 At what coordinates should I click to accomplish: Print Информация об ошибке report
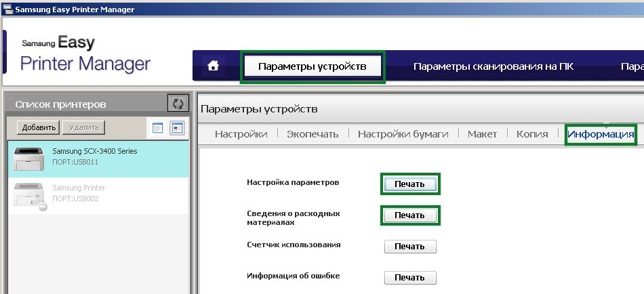tap(410, 278)
